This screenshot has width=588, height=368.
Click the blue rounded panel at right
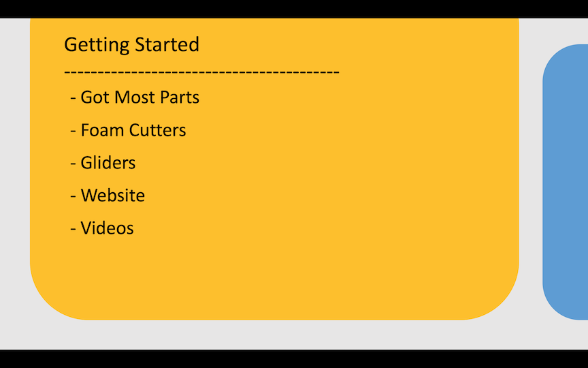[566, 181]
